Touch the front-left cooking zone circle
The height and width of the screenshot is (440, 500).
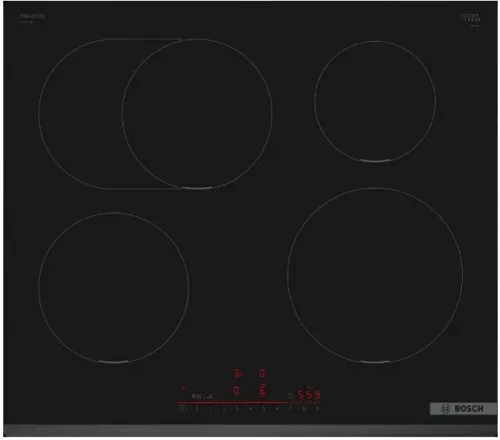[114, 287]
